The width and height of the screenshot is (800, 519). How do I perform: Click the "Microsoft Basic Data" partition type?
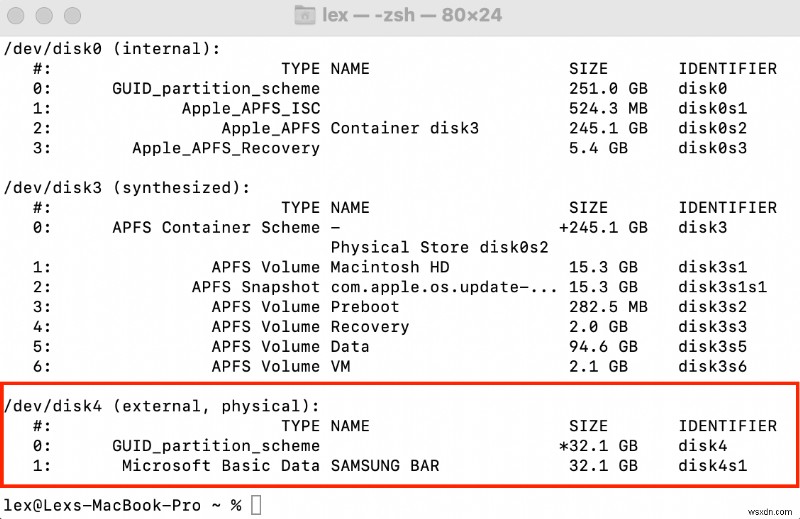pyautogui.click(x=220, y=466)
